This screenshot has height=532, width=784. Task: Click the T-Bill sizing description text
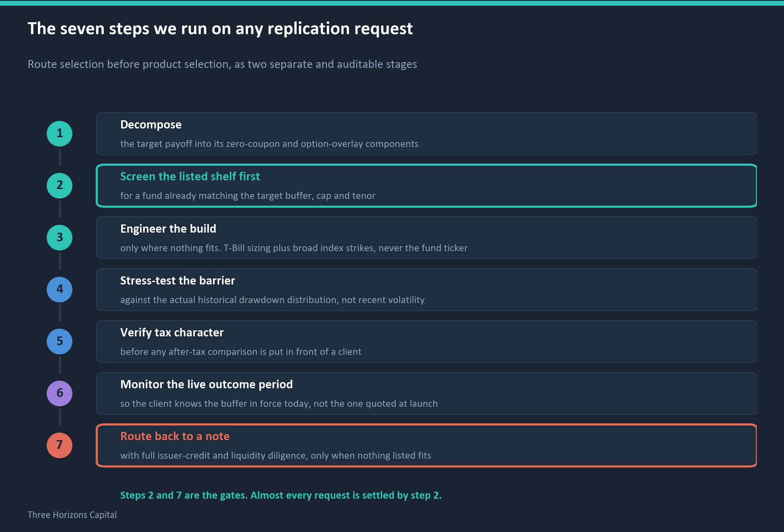click(x=294, y=248)
